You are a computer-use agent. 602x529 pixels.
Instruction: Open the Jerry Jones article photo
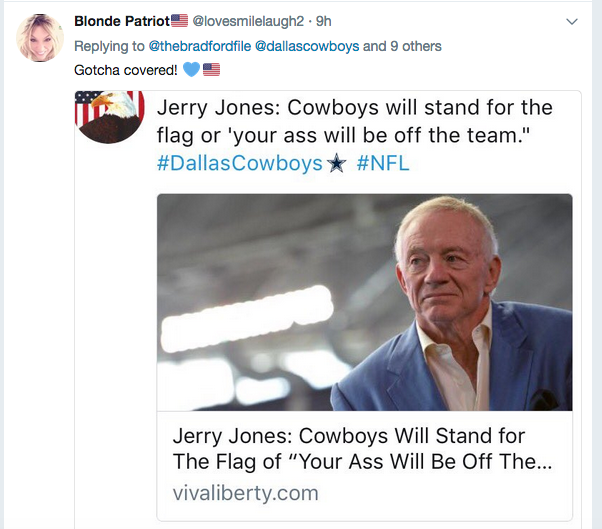pyautogui.click(x=364, y=302)
